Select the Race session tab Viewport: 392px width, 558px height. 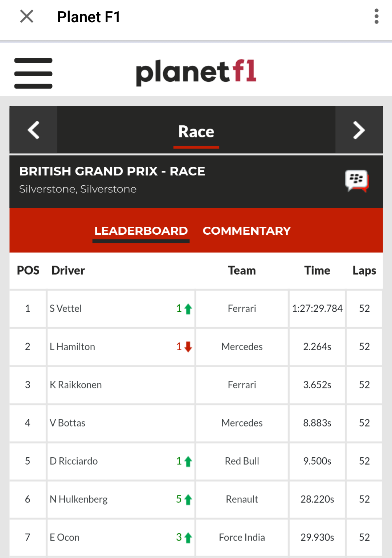click(196, 132)
